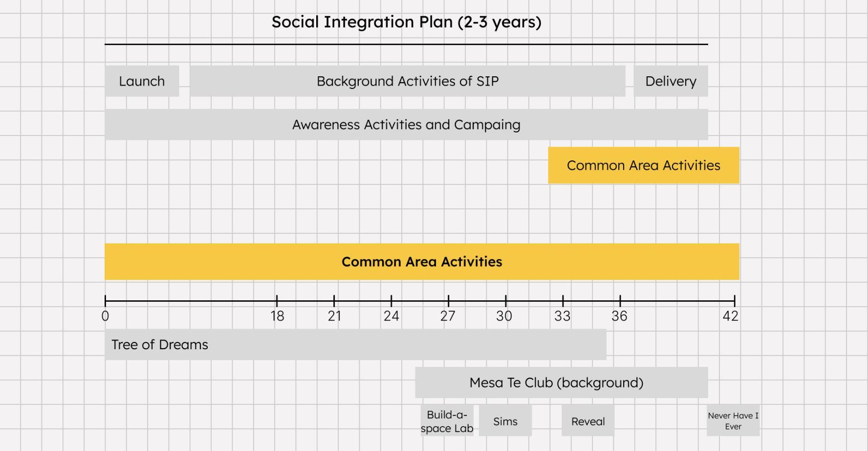The height and width of the screenshot is (451, 868).
Task: Click the Build-a-space Lab block
Action: (x=447, y=421)
